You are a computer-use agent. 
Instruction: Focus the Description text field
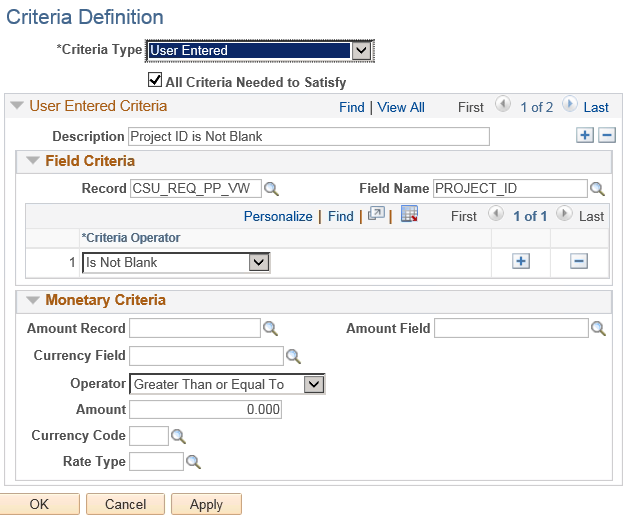click(x=309, y=136)
